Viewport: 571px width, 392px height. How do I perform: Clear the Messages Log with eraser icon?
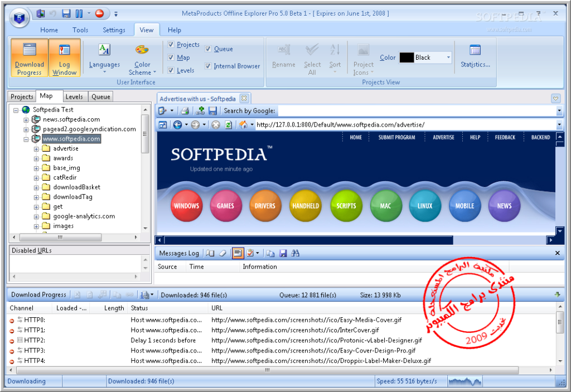pyautogui.click(x=222, y=253)
